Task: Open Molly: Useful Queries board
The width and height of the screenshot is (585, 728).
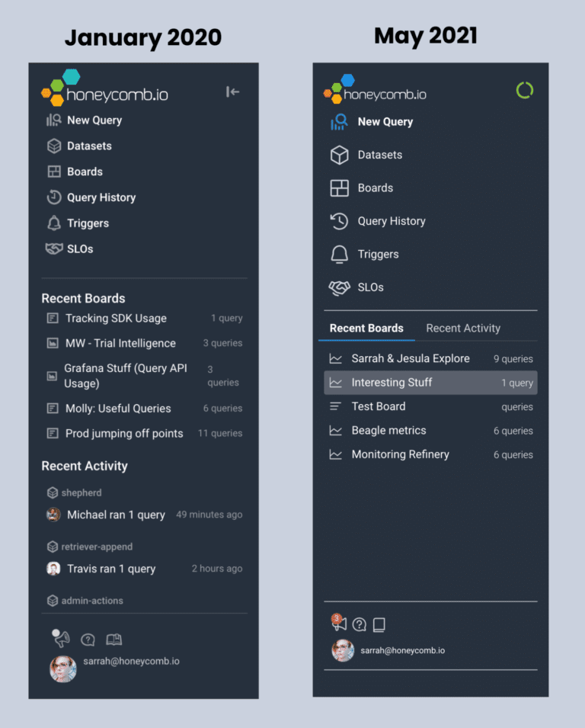Action: 118,409
